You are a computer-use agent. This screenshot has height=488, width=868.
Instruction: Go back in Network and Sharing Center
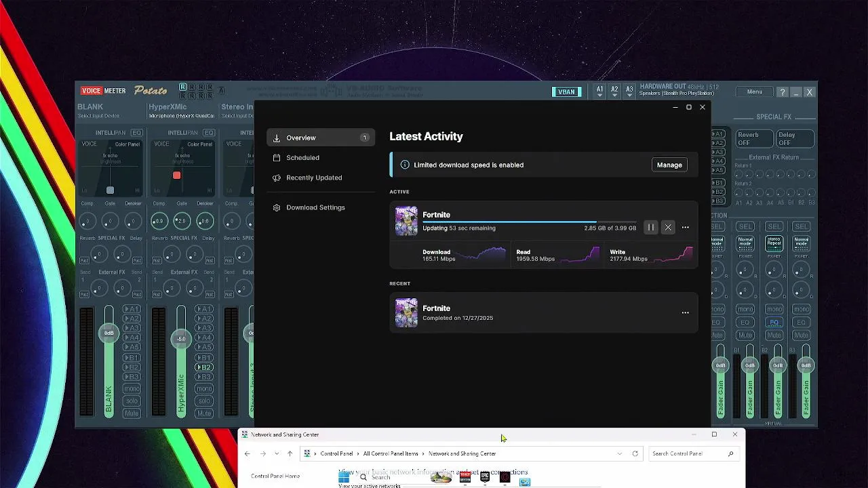[x=248, y=453]
